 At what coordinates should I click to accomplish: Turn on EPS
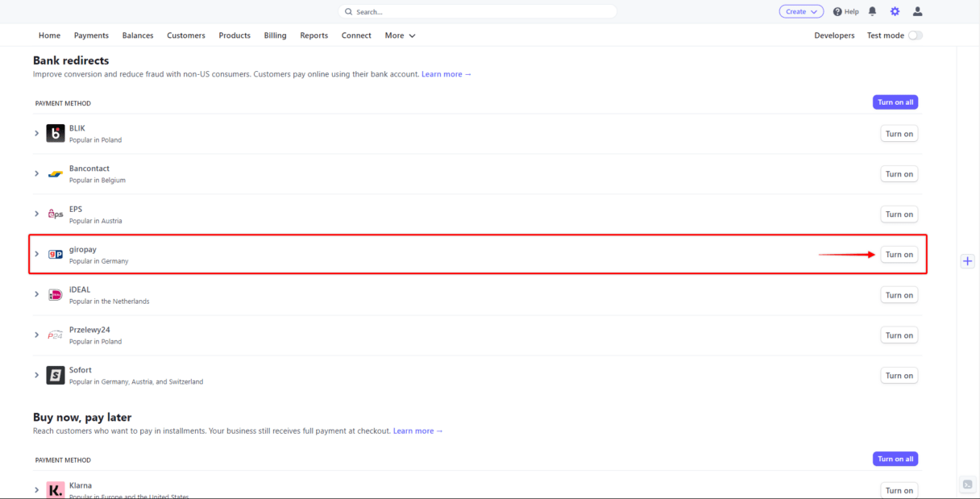point(899,214)
